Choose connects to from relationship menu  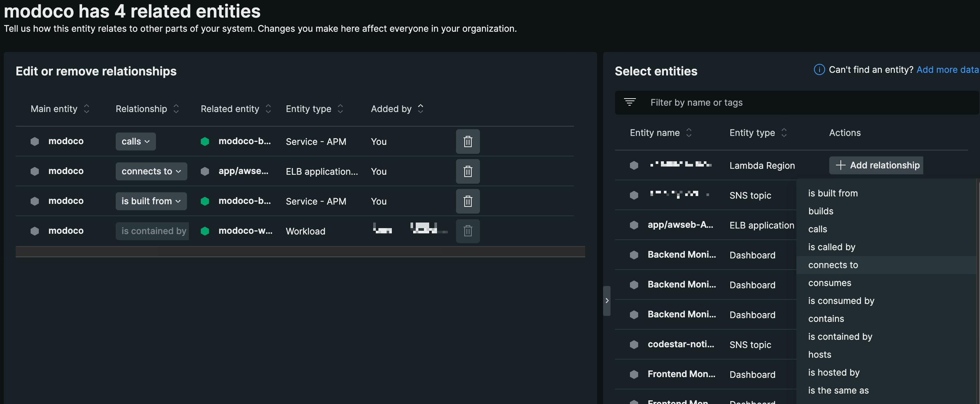pos(833,265)
